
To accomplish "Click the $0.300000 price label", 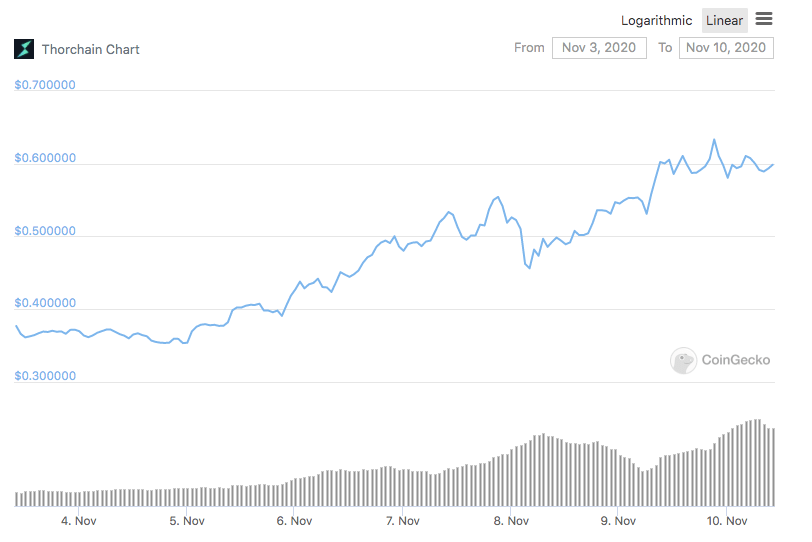I will click(x=45, y=376).
